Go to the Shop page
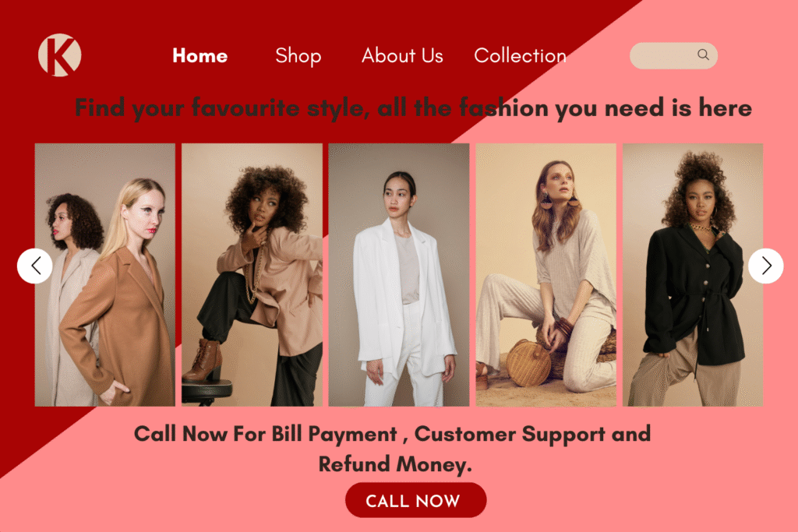798x532 pixels. 298,55
